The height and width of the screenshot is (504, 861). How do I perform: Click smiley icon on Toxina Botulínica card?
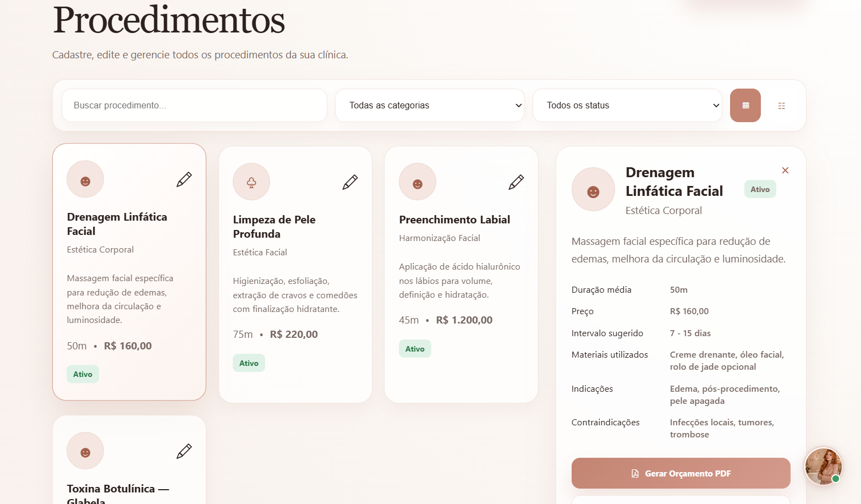(x=85, y=451)
